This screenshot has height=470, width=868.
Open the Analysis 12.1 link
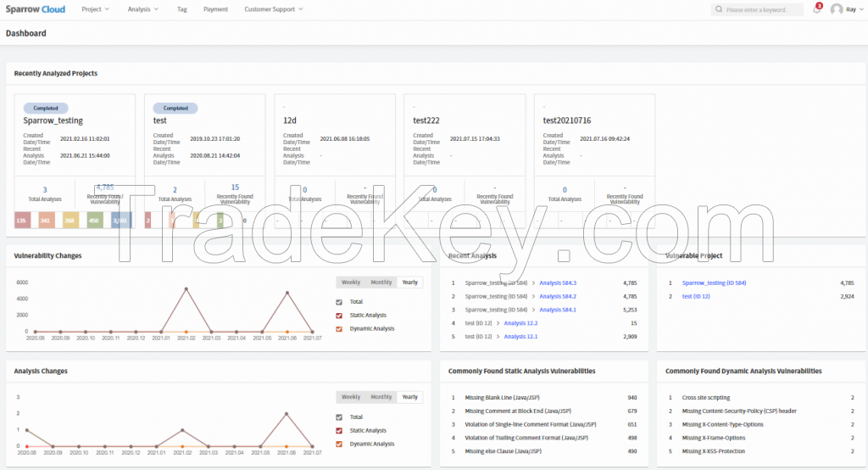pos(520,337)
